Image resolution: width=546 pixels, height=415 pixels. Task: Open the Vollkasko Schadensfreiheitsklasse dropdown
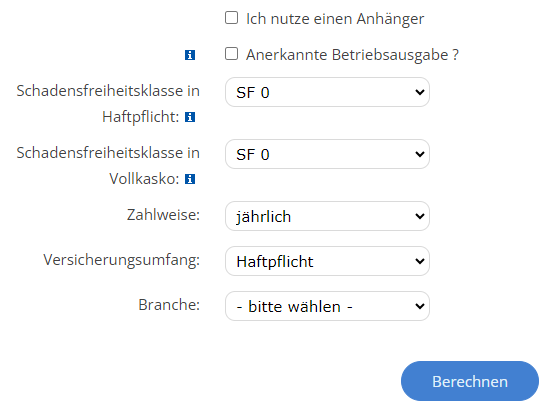tap(327, 154)
